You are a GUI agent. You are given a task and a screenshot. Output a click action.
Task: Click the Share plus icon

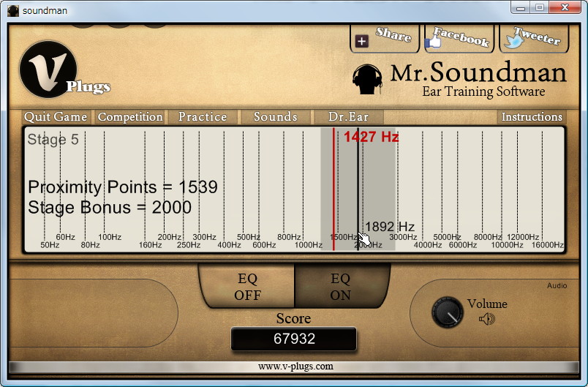tap(362, 41)
